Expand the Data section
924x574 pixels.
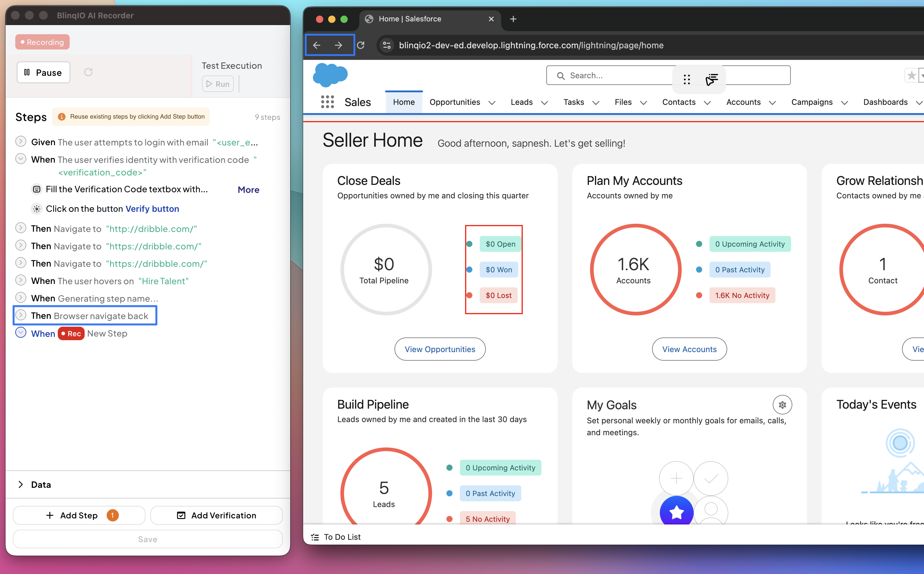(21, 484)
